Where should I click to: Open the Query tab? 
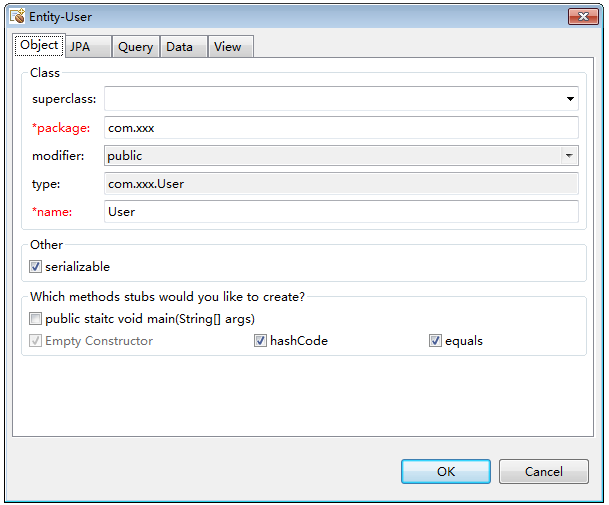point(136,47)
